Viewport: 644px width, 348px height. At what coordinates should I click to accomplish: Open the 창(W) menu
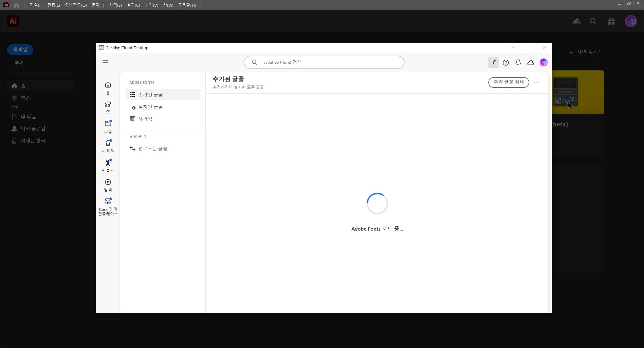[168, 5]
